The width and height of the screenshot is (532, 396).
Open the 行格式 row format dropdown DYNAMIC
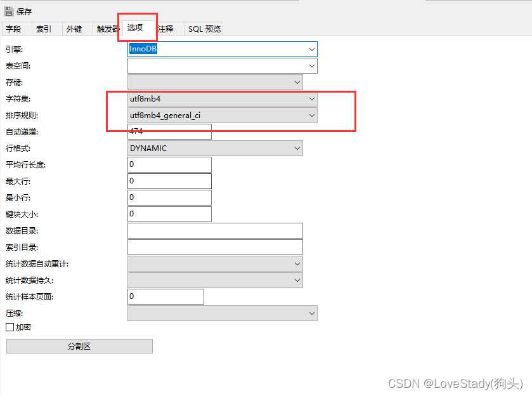(215, 148)
